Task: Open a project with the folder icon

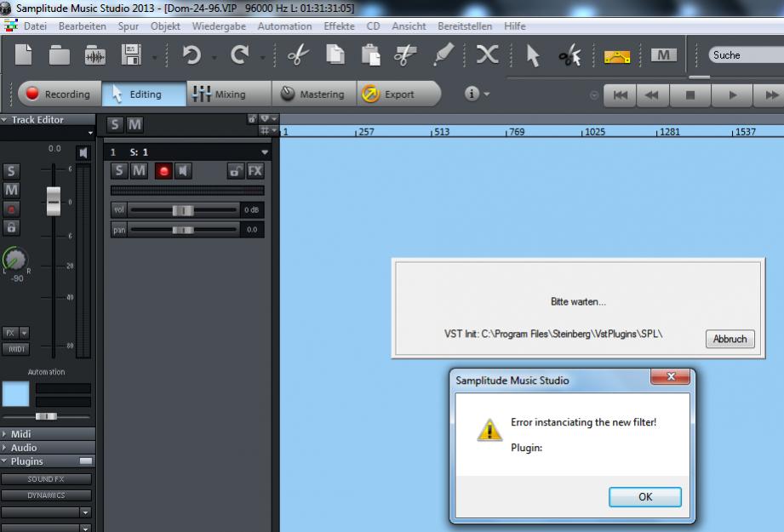Action: 59,55
